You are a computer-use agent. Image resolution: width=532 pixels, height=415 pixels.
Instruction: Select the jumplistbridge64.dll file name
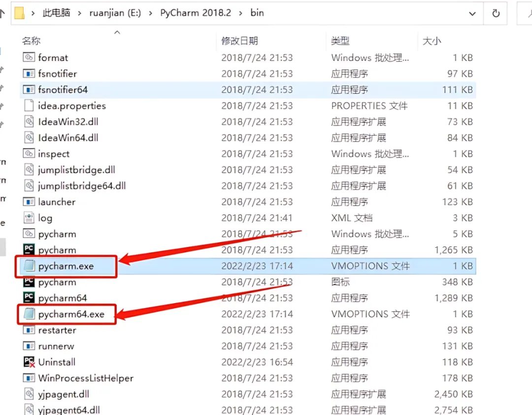coord(82,186)
